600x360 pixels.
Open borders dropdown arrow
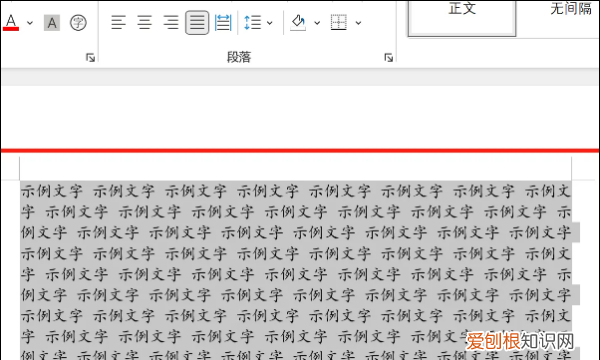358,23
